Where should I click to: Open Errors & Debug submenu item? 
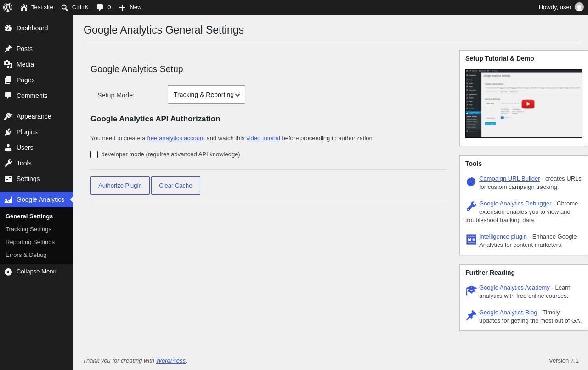point(26,255)
